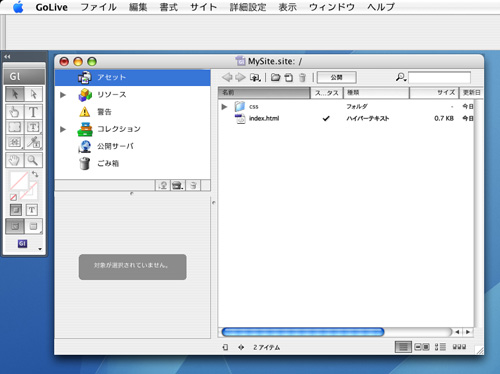Select ごみ箱 trash item in sidebar

pyautogui.click(x=133, y=163)
